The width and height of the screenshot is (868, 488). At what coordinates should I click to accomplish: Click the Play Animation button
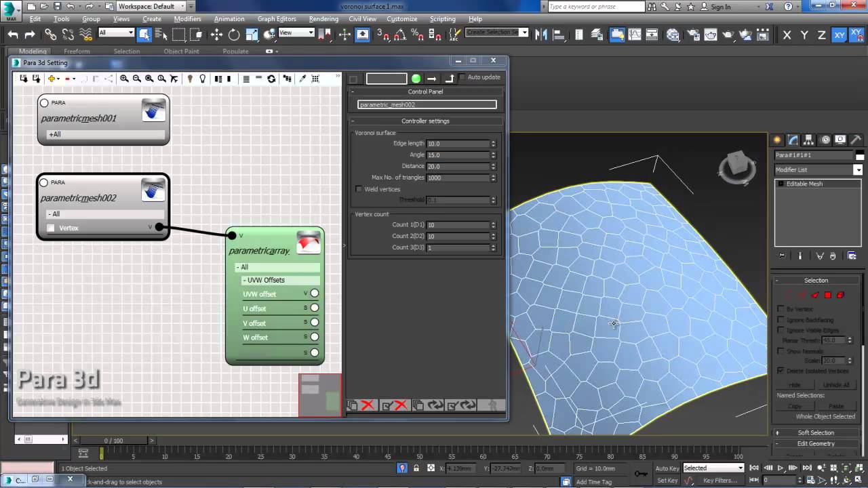point(781,468)
